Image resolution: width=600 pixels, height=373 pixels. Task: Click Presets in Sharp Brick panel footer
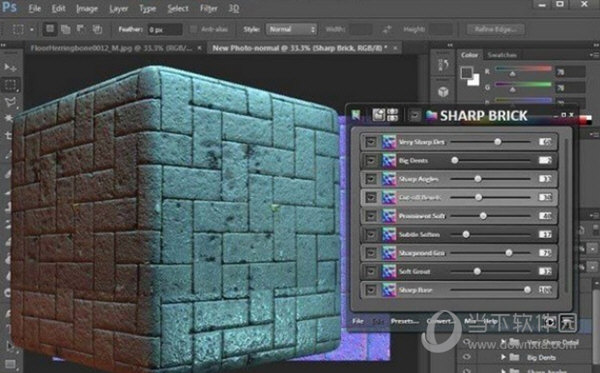pos(404,321)
